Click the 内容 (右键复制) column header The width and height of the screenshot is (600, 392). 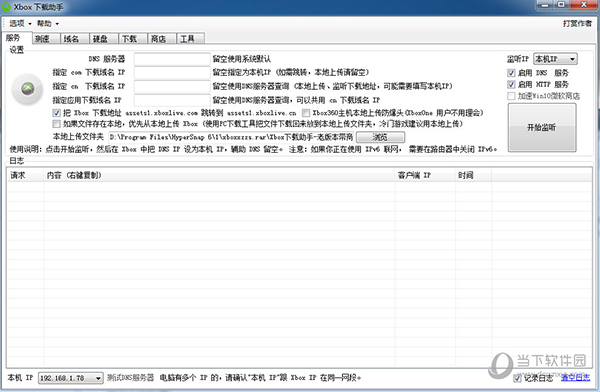pyautogui.click(x=219, y=175)
